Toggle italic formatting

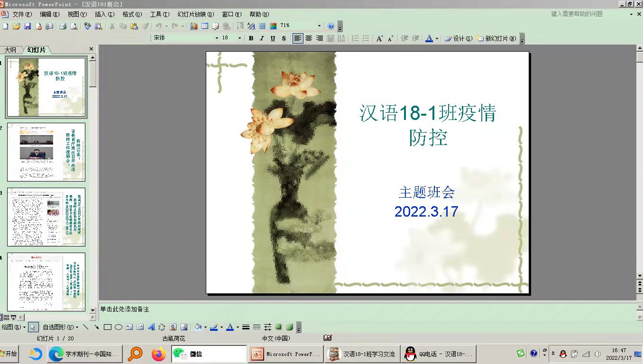point(262,38)
